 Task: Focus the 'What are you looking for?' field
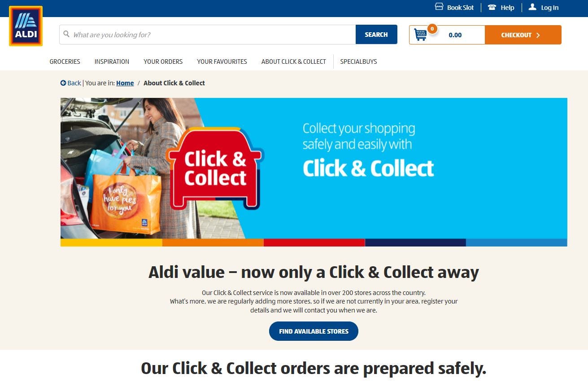tap(208, 35)
